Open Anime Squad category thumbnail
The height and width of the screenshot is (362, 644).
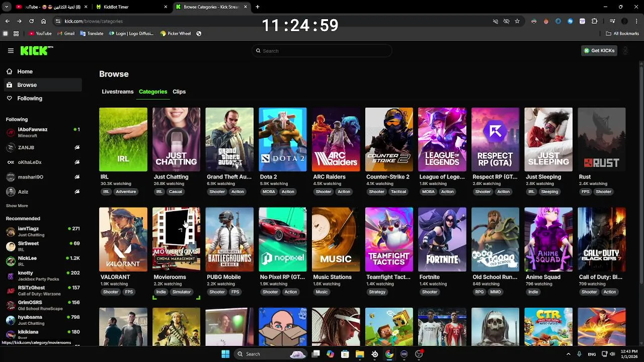[548, 239]
